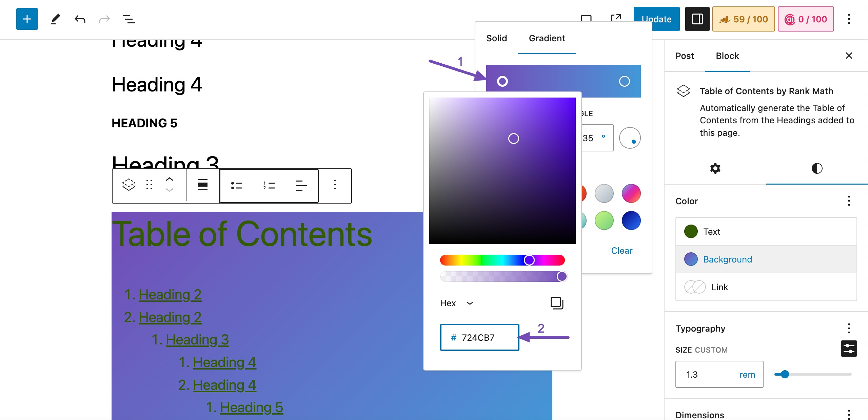The image size is (868, 420).
Task: Click the Table of Contents block icon
Action: click(684, 91)
